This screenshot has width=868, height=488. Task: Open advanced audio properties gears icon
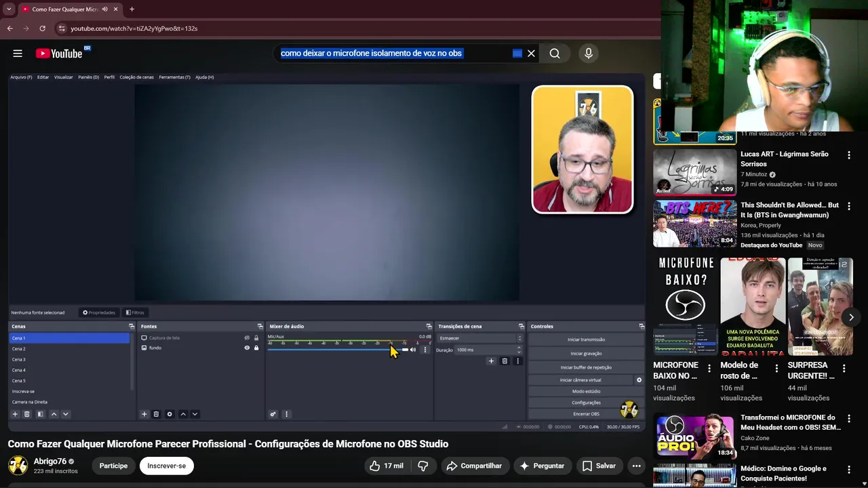[x=273, y=414]
